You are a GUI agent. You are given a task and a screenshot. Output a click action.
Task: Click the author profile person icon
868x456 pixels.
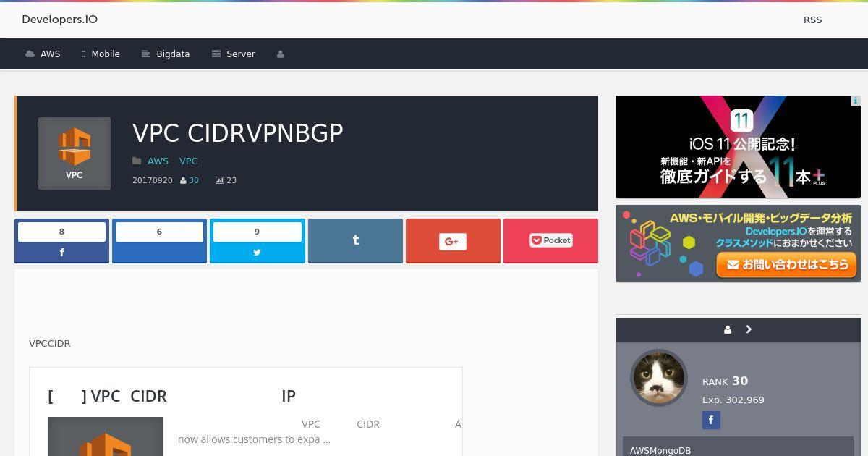point(728,329)
